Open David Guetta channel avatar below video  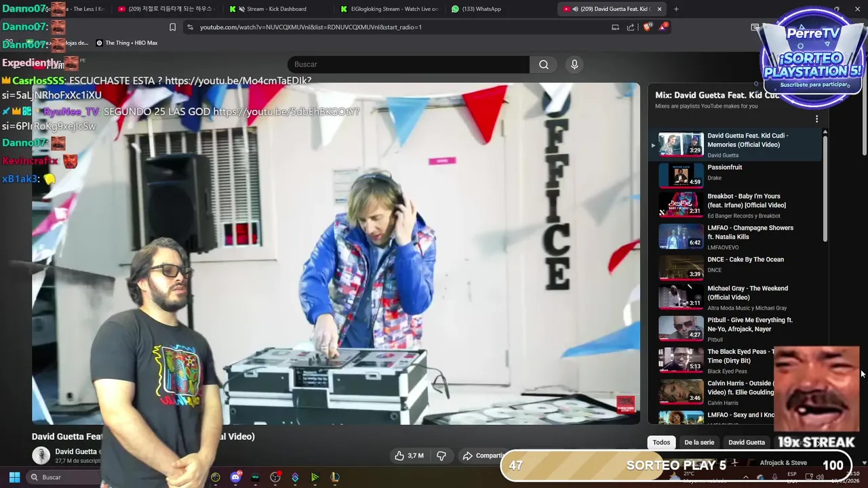click(x=41, y=455)
